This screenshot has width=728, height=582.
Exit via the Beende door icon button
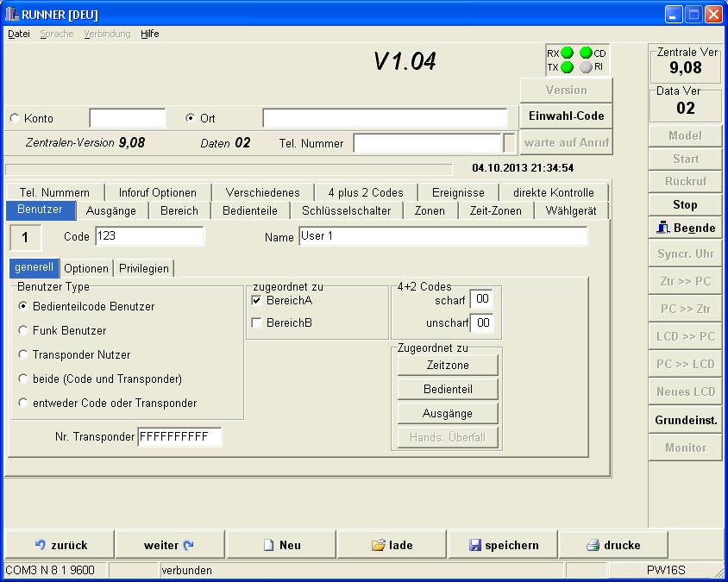685,228
